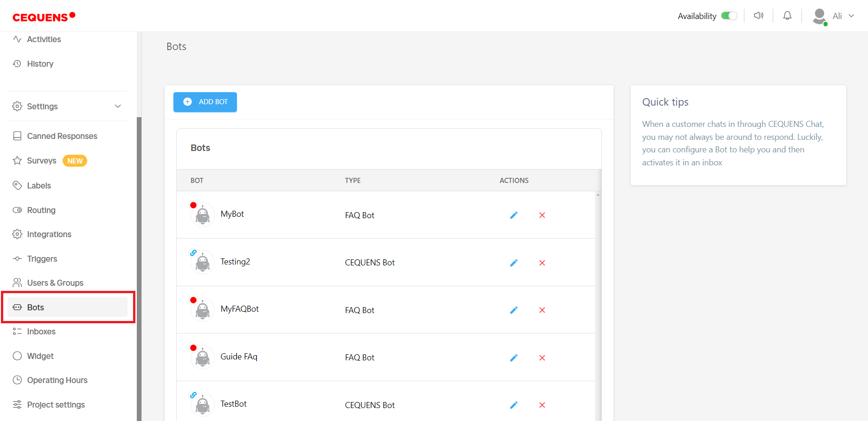Open notifications bell
The width and height of the screenshot is (868, 421).
[787, 16]
